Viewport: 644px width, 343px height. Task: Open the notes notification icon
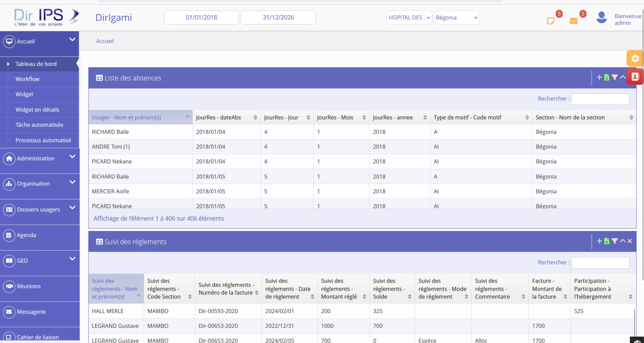click(551, 21)
